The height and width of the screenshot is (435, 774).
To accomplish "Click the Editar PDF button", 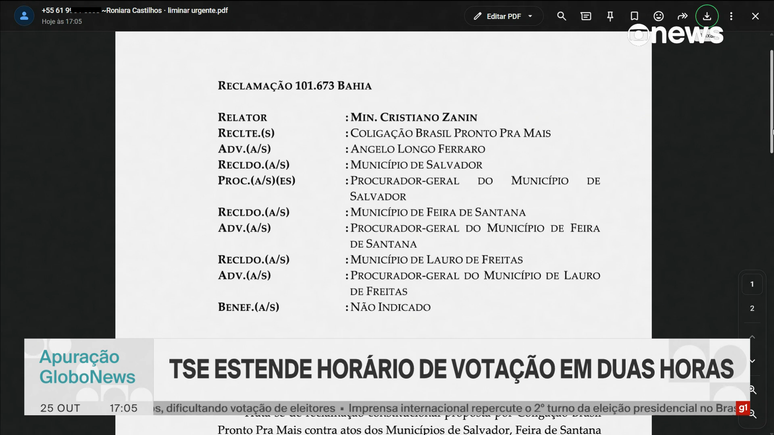I will pyautogui.click(x=503, y=16).
